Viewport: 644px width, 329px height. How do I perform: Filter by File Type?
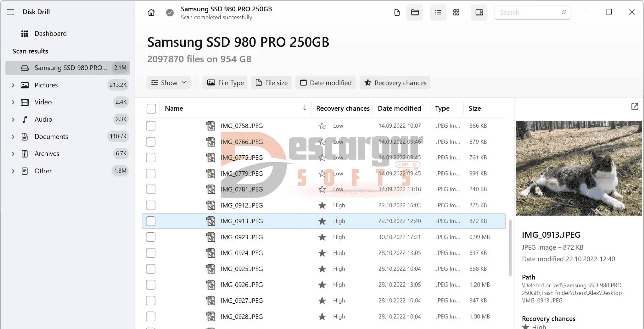225,83
